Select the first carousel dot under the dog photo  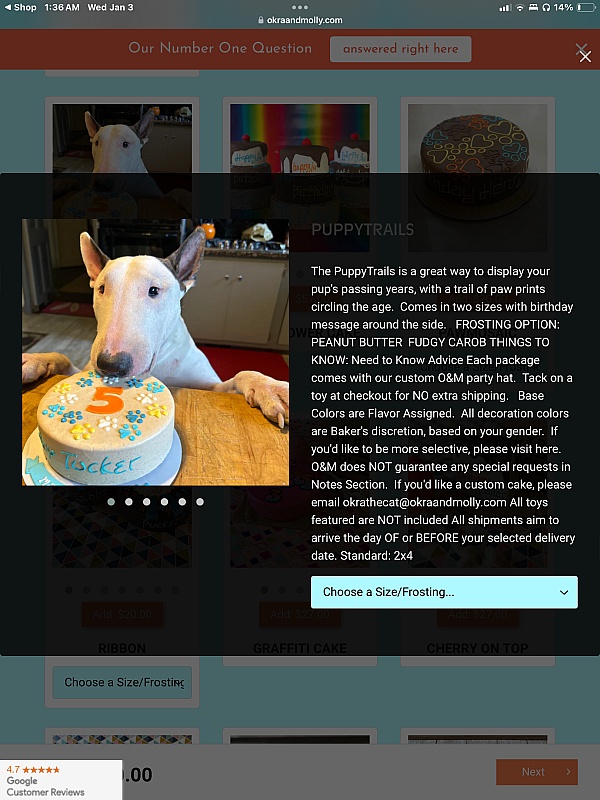(x=111, y=502)
